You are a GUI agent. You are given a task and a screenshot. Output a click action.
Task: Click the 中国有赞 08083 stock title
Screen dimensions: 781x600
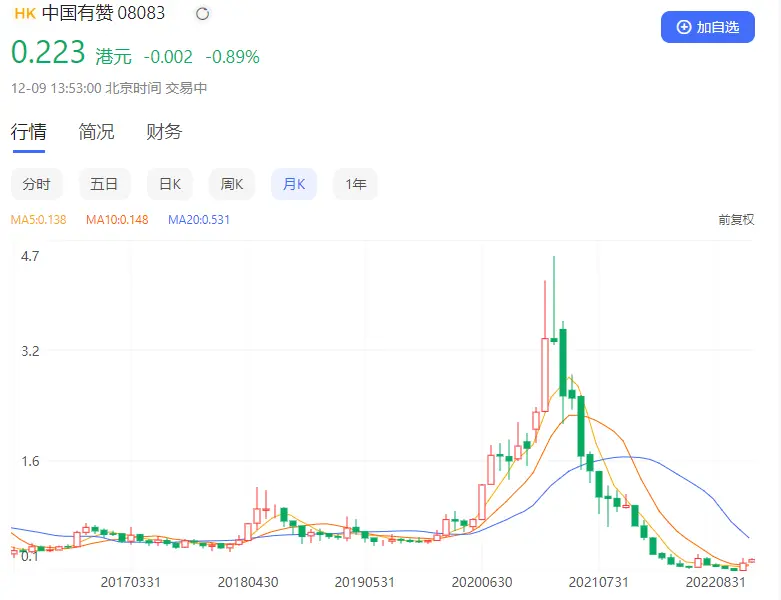pyautogui.click(x=103, y=14)
